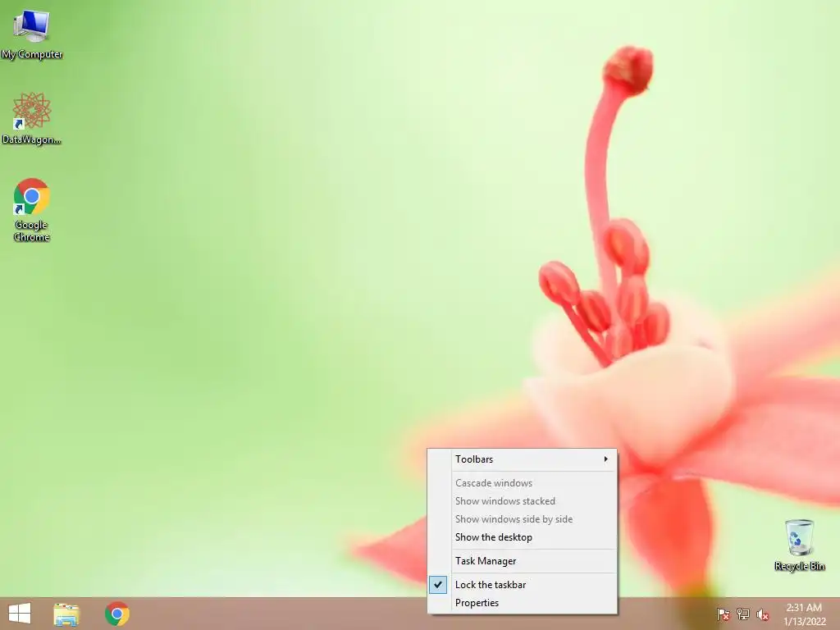The width and height of the screenshot is (840, 630).
Task: Click the Toolbars submenu arrow
Action: tap(606, 459)
